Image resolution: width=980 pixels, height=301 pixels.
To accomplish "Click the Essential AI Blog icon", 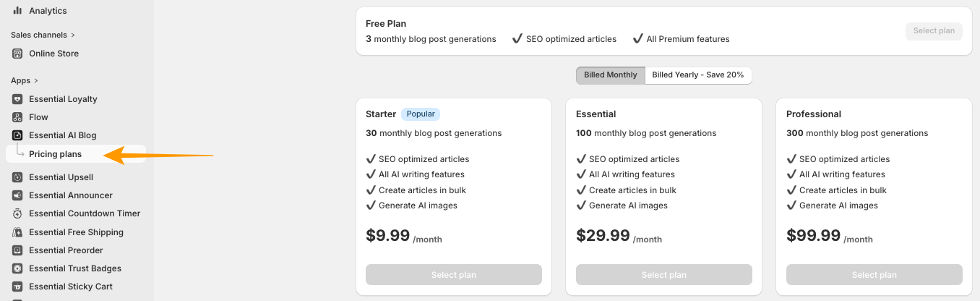I will (17, 135).
